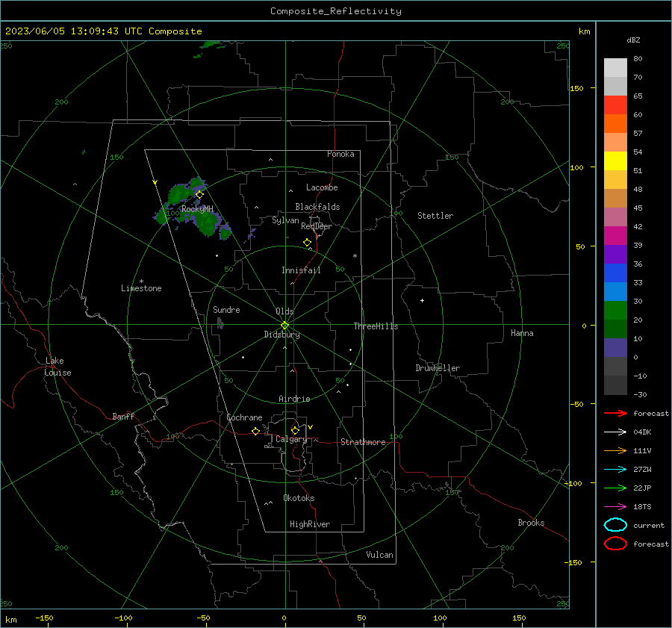The height and width of the screenshot is (628, 672).
Task: Pick the 80 dBZ light gray swatch
Action: pyautogui.click(x=615, y=68)
